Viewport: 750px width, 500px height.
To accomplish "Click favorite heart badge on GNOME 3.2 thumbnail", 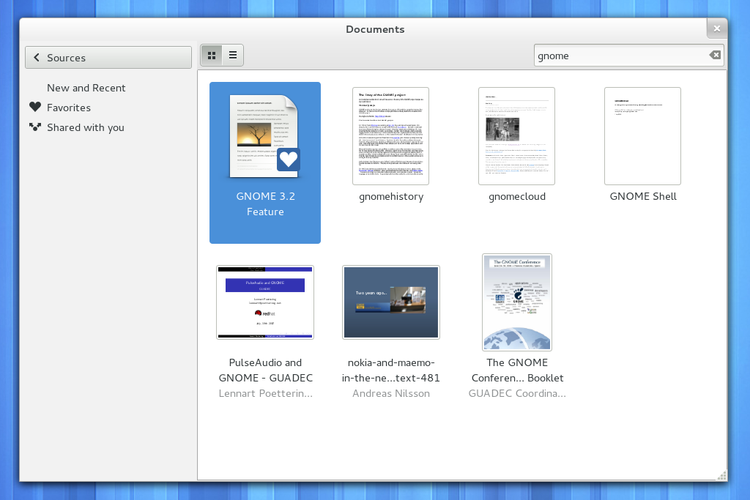I will pos(288,159).
